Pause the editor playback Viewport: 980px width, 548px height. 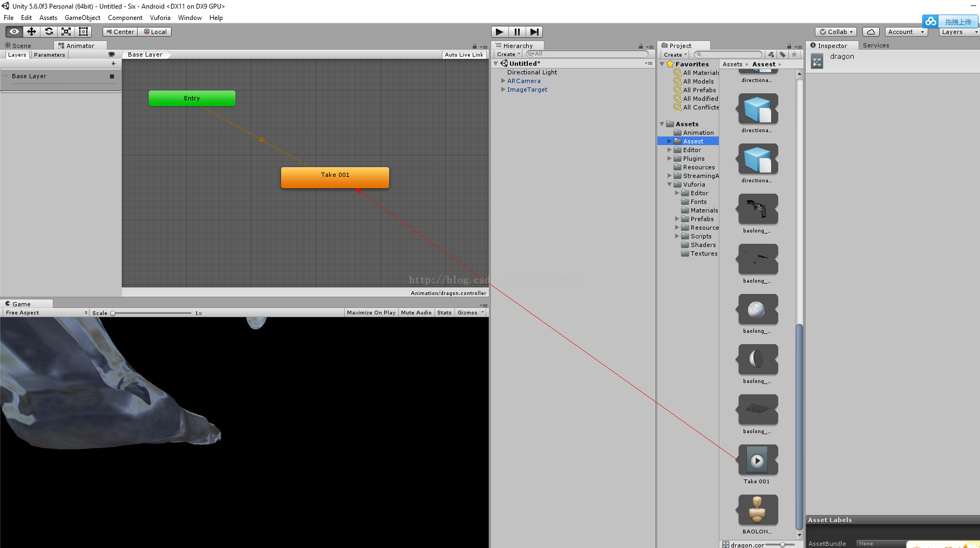[x=517, y=32]
